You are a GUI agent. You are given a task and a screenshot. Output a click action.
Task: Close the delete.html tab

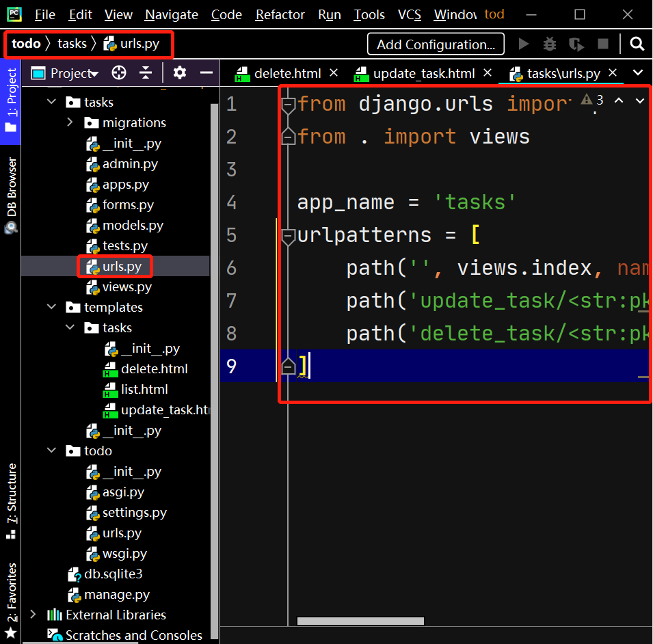[x=334, y=73]
